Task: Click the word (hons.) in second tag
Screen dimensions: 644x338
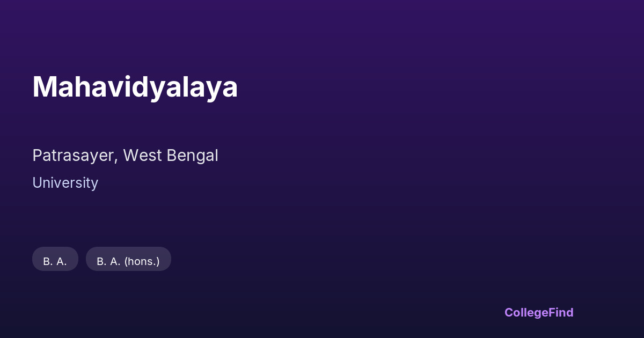Action: click(x=142, y=262)
